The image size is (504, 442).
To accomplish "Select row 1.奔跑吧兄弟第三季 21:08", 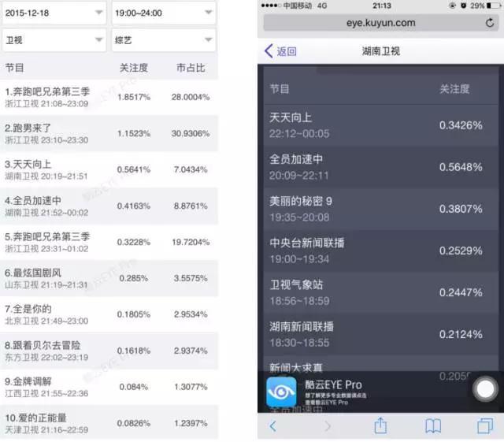I will pyautogui.click(x=109, y=97).
